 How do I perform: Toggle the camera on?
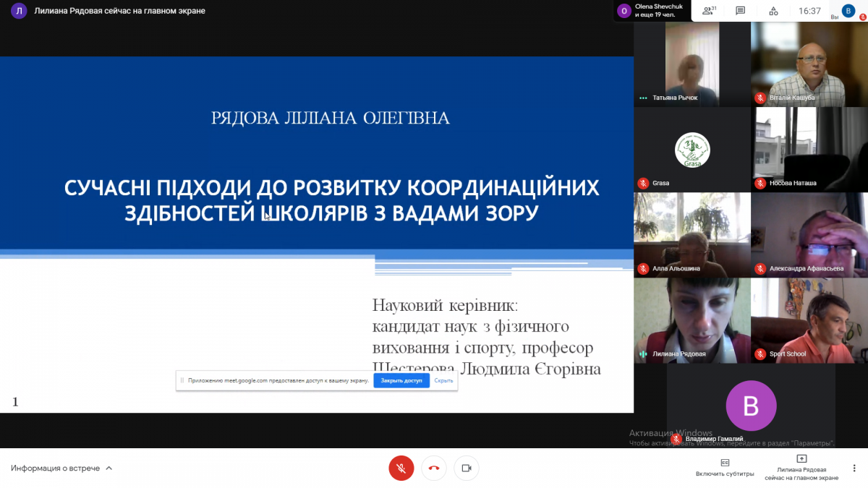click(x=467, y=468)
